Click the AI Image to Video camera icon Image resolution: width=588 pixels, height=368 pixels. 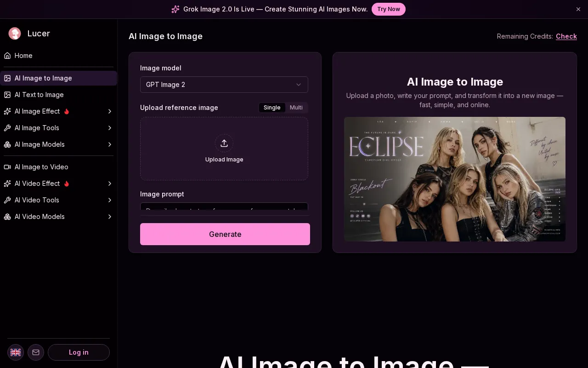7,167
